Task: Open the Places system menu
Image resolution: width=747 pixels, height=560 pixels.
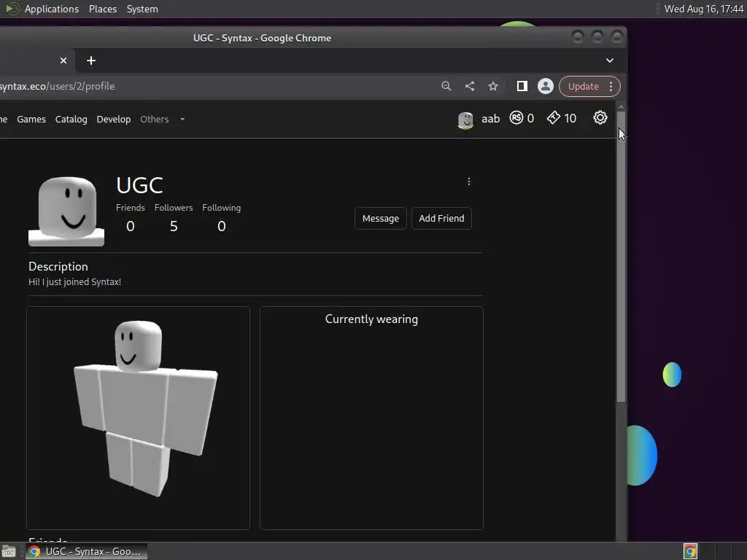Action: click(x=103, y=9)
